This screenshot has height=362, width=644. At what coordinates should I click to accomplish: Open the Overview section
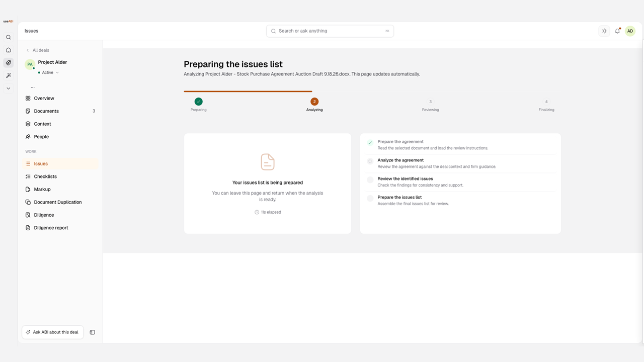60,99
